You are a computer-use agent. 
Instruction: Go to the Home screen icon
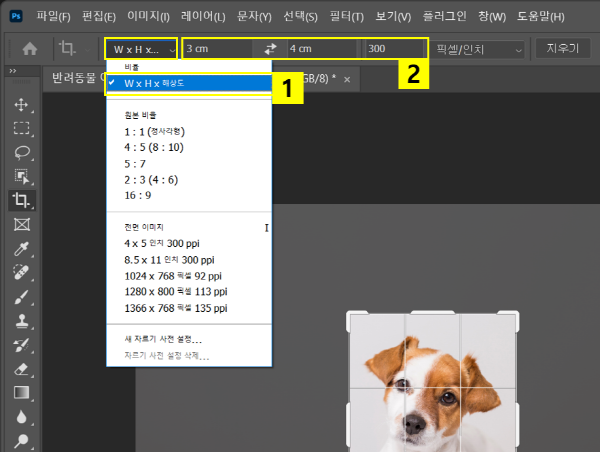tap(30, 49)
